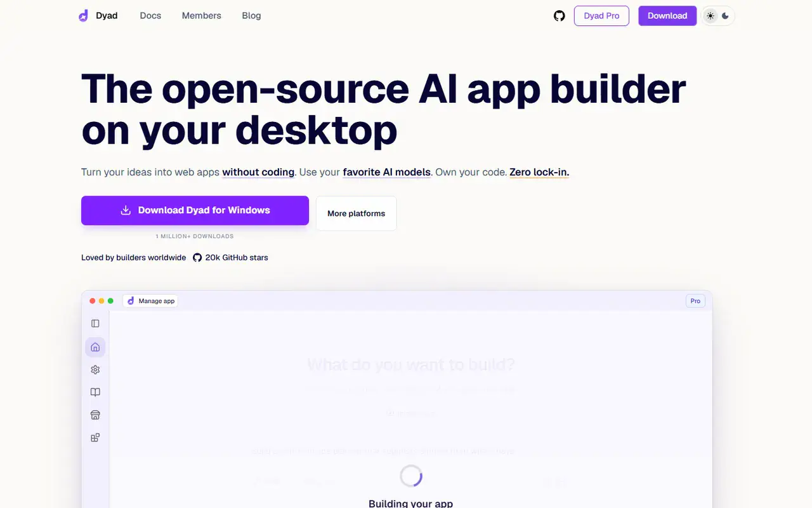Open the Docs menu item

[150, 16]
